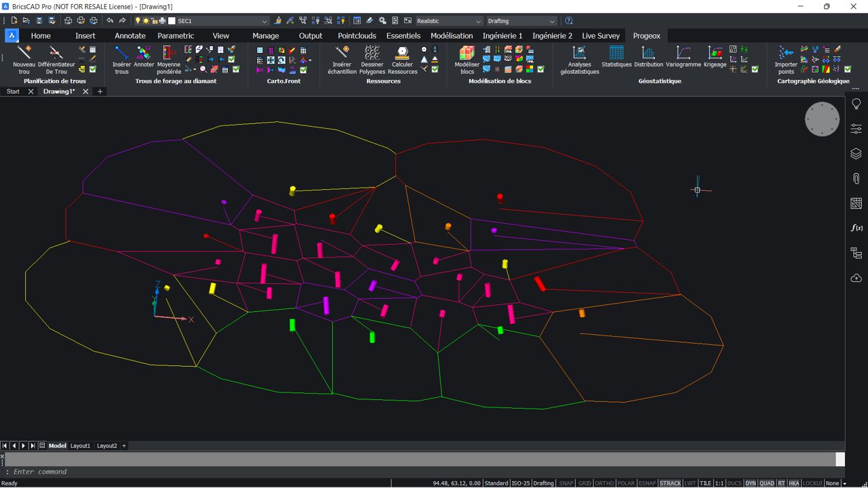Open the Différentiateur De Trou tool

[x=56, y=60]
